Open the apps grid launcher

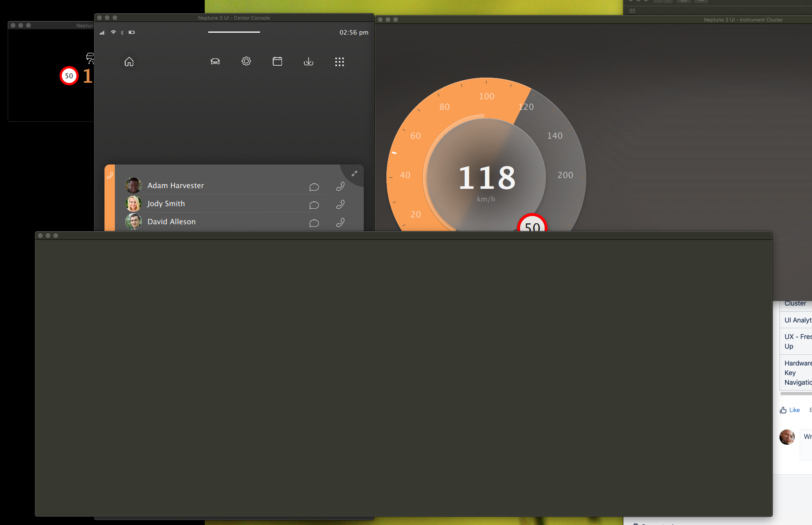click(x=340, y=61)
